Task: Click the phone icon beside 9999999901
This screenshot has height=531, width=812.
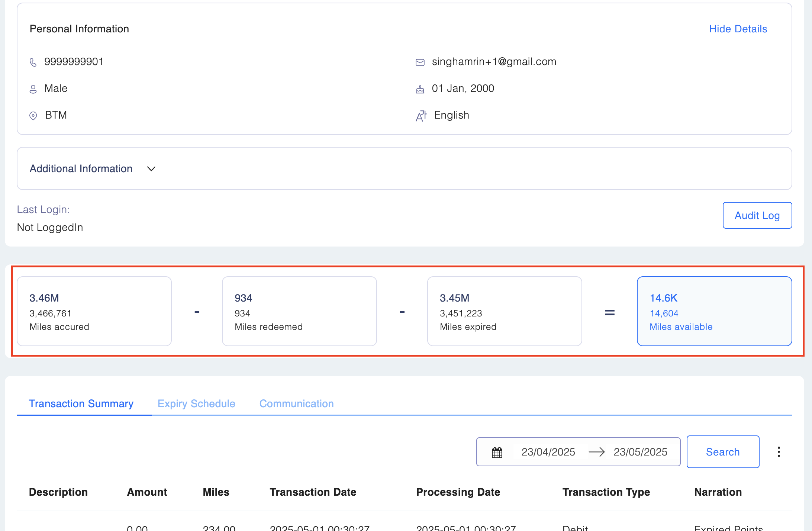Action: pyautogui.click(x=33, y=62)
